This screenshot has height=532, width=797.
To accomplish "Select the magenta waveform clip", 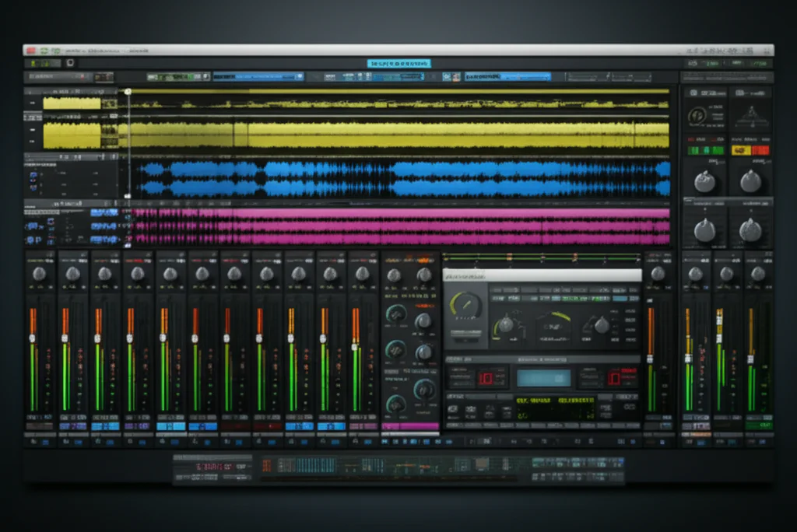I will coord(401,226).
